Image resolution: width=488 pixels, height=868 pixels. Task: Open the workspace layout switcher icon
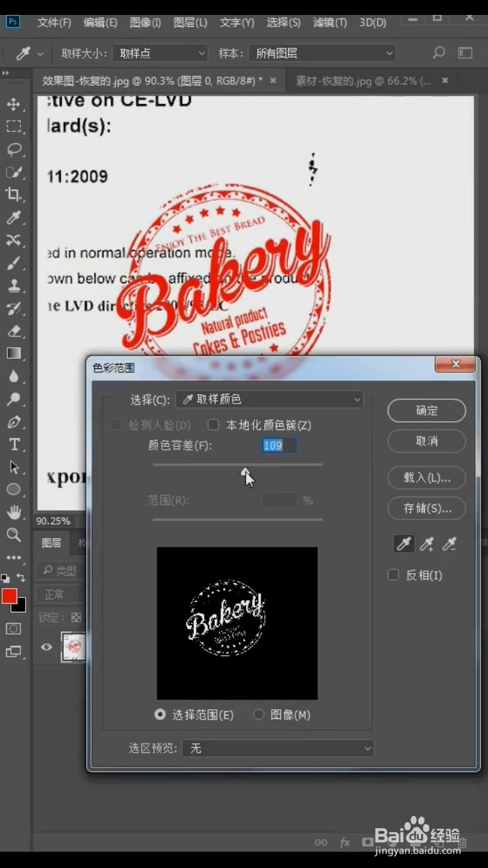[x=465, y=53]
